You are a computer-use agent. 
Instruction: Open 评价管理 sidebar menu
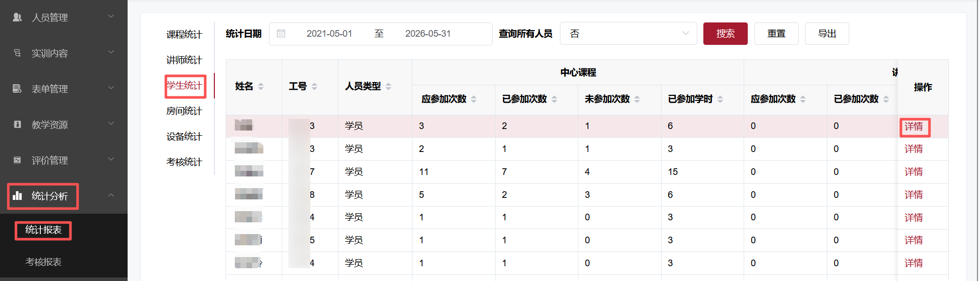tap(64, 160)
